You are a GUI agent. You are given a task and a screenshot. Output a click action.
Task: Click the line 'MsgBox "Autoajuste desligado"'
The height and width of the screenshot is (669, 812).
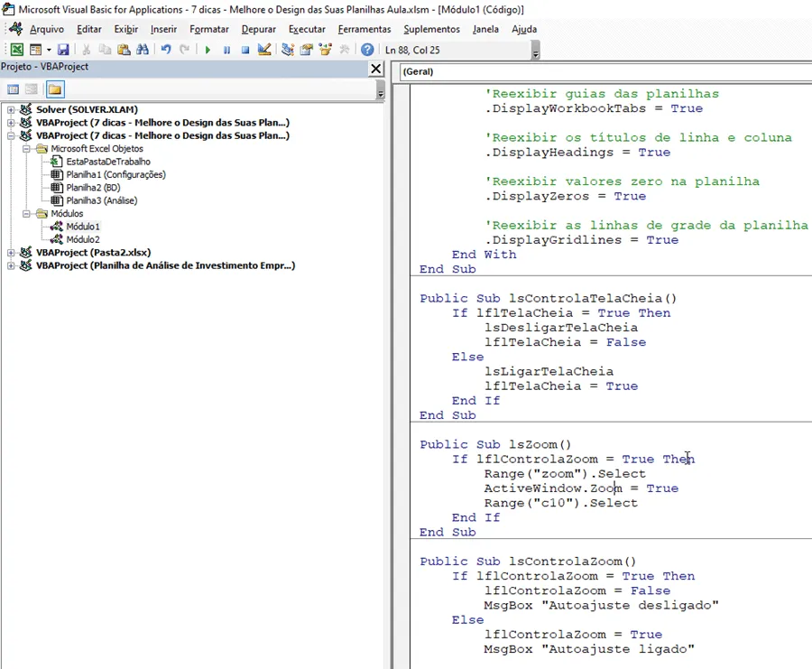601,605
